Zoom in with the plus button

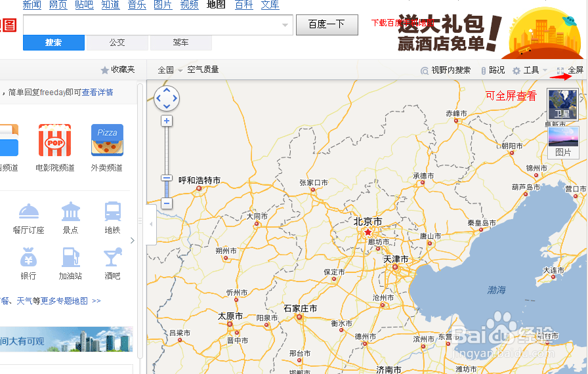click(167, 121)
